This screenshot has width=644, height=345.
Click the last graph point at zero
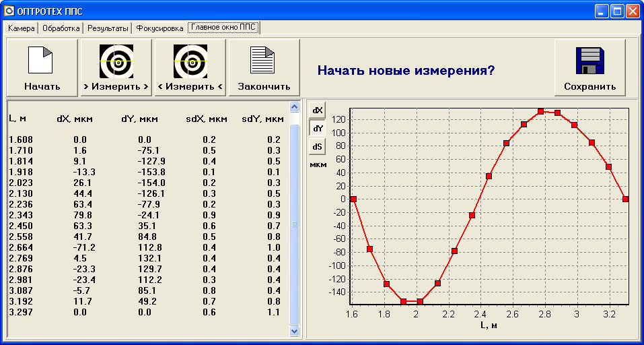click(626, 199)
